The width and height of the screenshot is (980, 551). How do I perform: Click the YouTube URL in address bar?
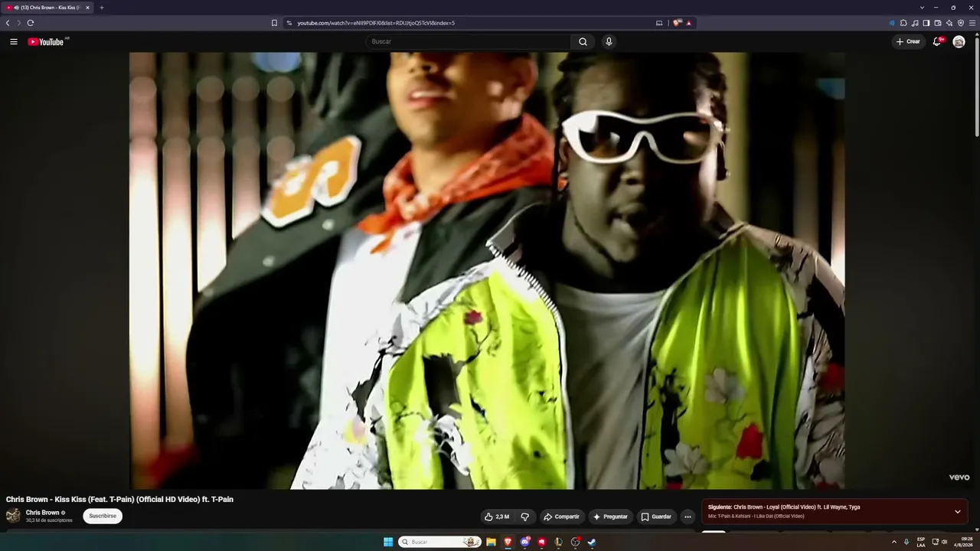click(x=376, y=23)
